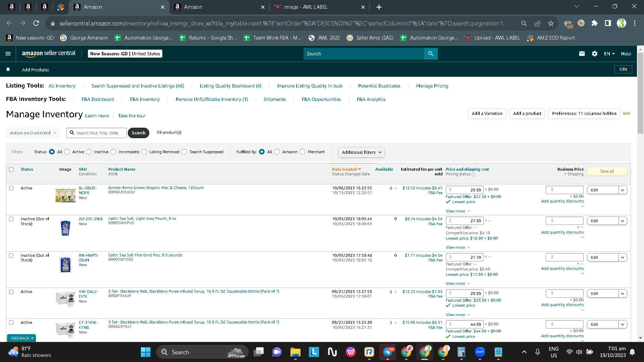Open the browser extensions puzzle icon
The height and width of the screenshot is (362, 644).
(594, 23)
